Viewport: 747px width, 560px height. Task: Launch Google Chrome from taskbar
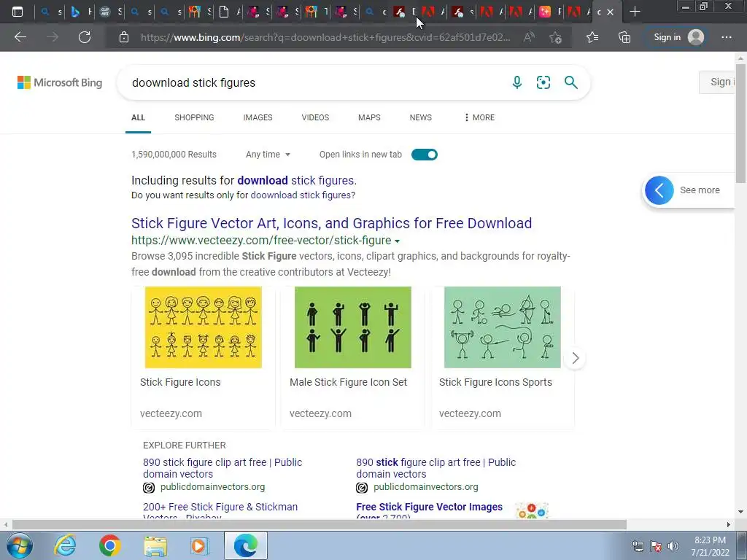109,545
